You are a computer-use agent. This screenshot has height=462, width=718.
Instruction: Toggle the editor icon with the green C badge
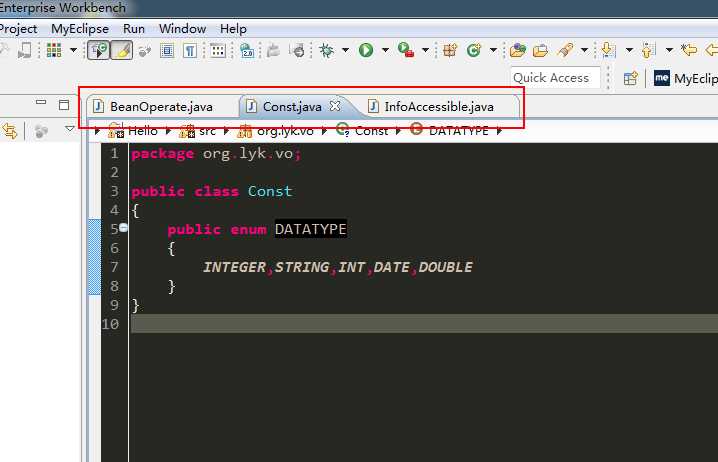tap(98, 50)
